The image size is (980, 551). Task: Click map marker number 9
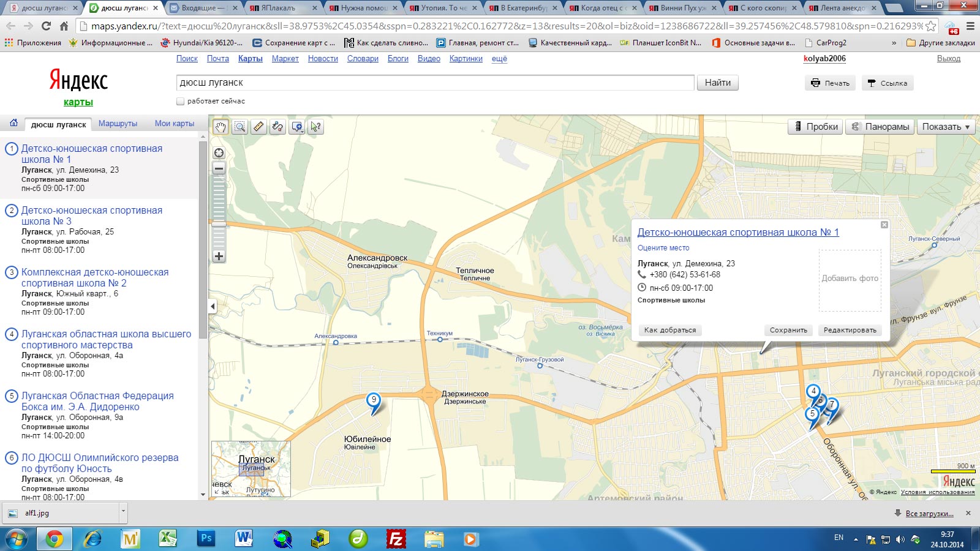374,401
